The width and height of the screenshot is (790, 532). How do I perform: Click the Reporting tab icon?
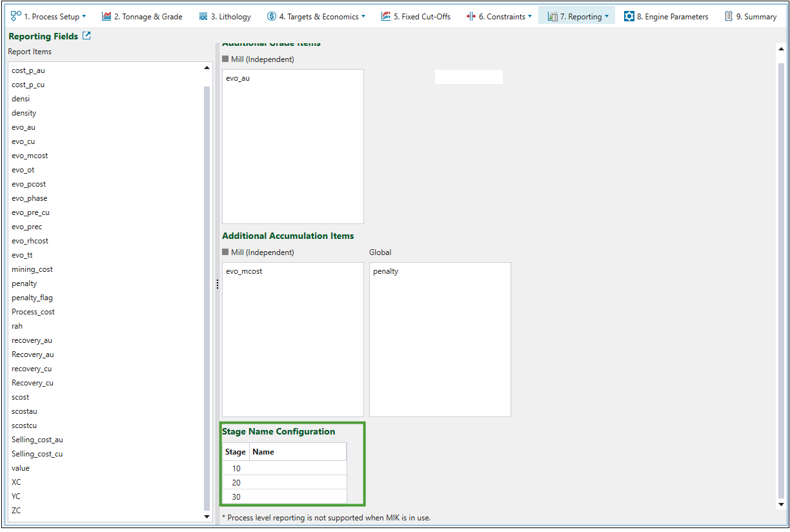552,17
